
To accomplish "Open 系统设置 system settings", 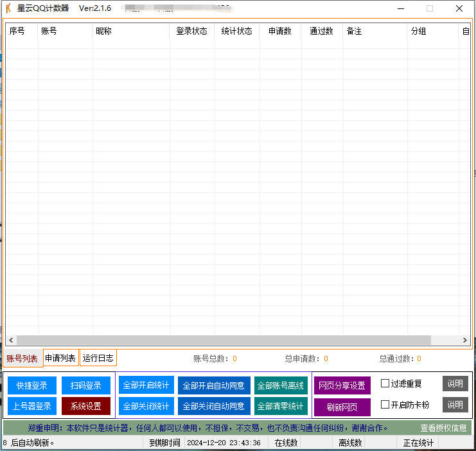I will tap(86, 406).
